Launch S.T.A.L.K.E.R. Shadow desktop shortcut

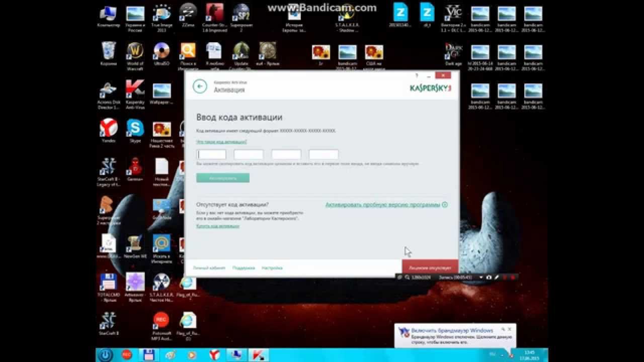point(346,19)
